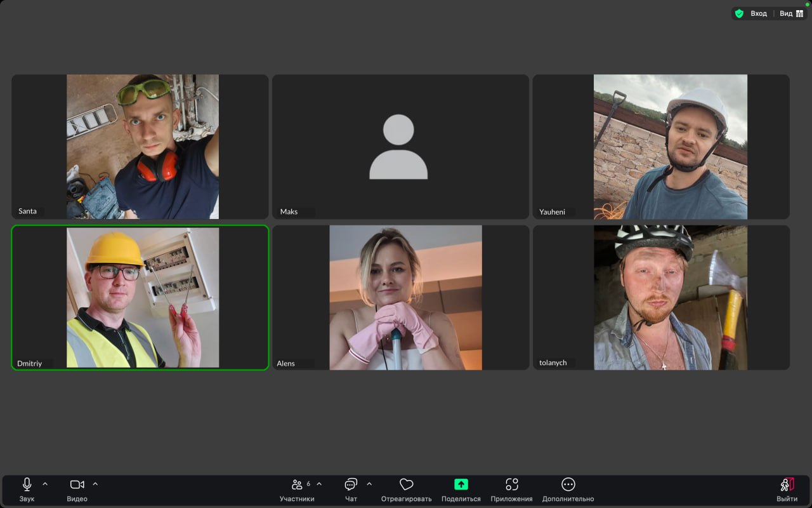Click the Вход sign-in button
812x508 pixels.
759,13
